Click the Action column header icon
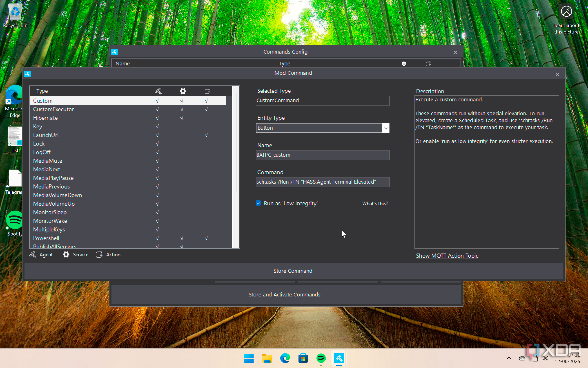The height and width of the screenshot is (368, 588). coord(207,91)
